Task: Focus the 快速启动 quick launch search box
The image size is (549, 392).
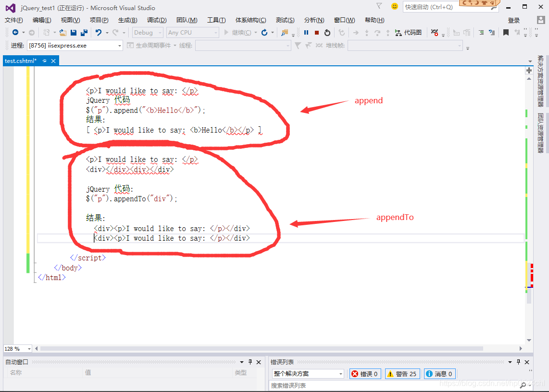Action: 450,7
